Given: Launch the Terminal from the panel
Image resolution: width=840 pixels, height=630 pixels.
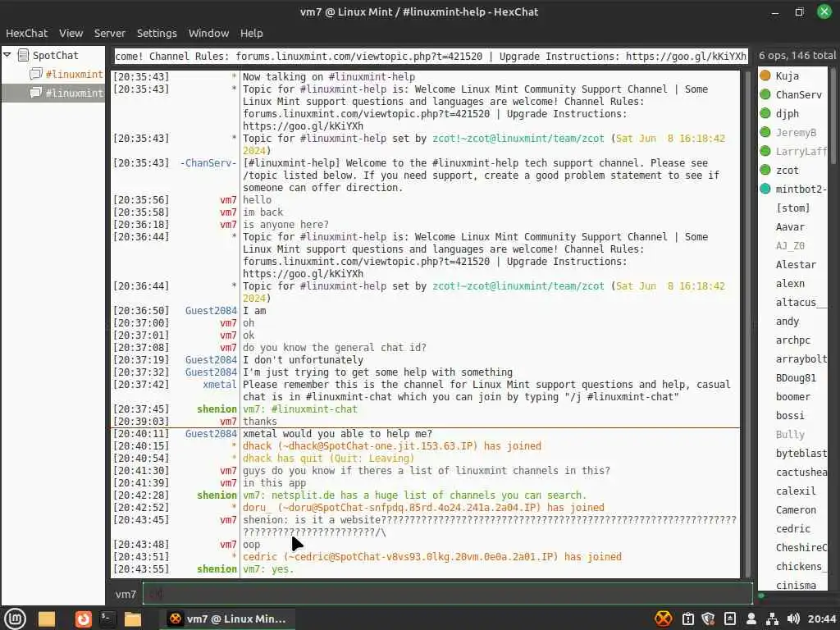Looking at the screenshot, I should tap(107, 619).
